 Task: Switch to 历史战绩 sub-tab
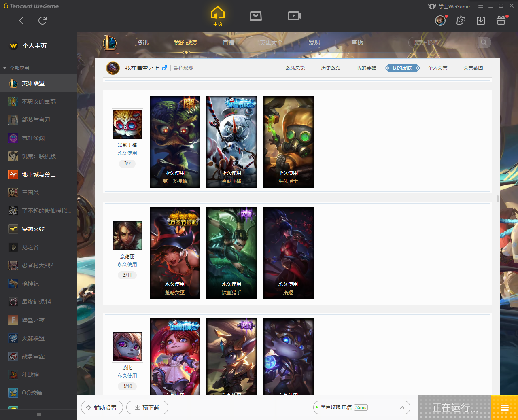(331, 68)
